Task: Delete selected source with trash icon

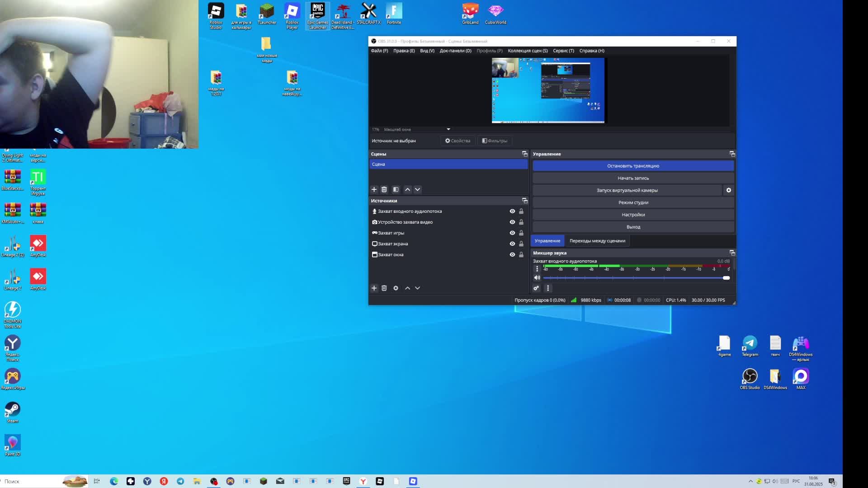Action: point(384,288)
